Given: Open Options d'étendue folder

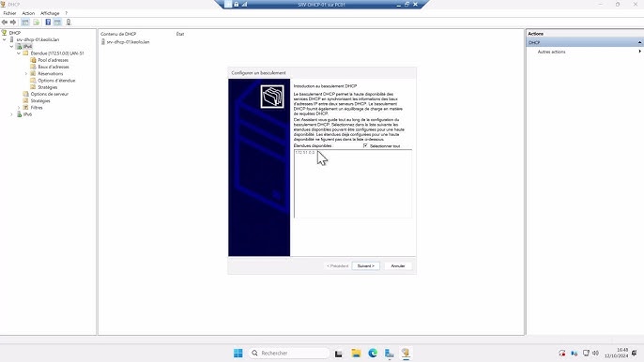Looking at the screenshot, I should tap(56, 81).
